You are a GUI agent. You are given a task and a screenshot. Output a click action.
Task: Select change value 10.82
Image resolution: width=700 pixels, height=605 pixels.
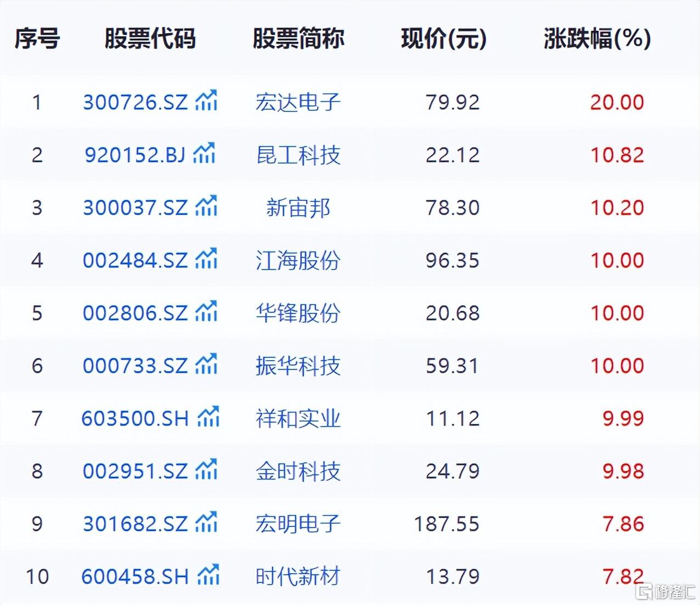(x=617, y=155)
